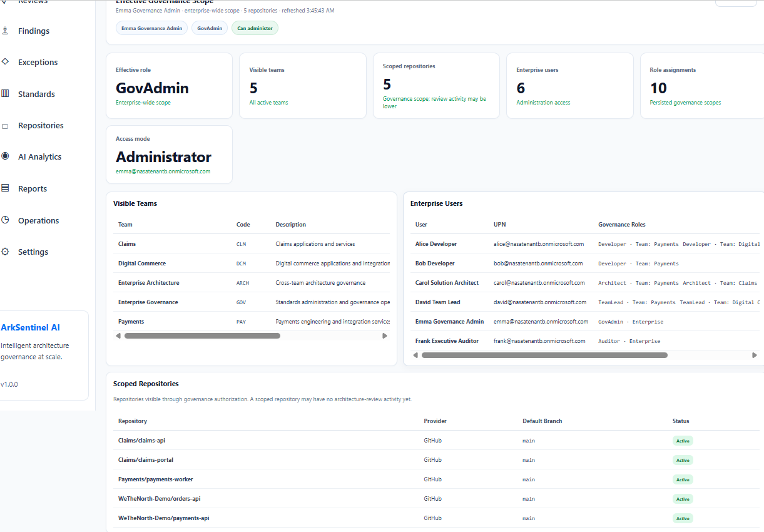Click the Emma Governance Admin chip
764x532 pixels.
coord(152,28)
